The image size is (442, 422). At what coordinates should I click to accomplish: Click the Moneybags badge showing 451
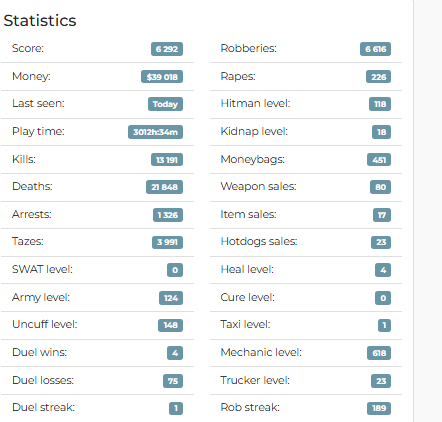[x=379, y=160]
